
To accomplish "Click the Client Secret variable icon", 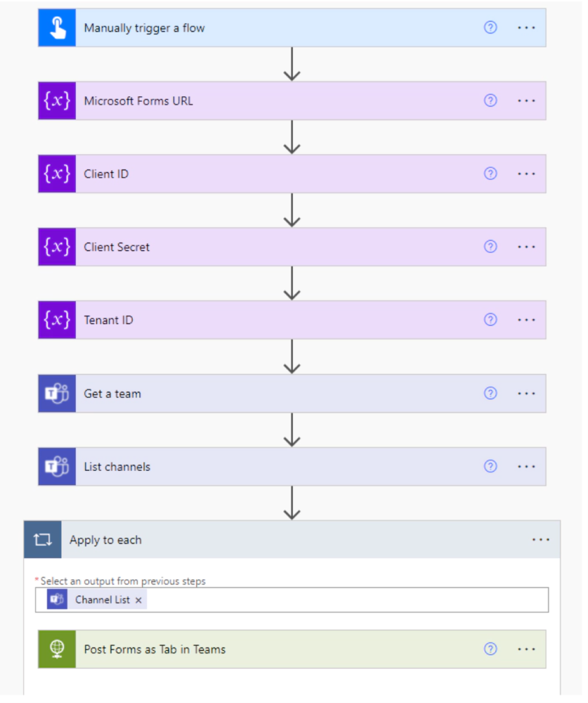I will [56, 247].
